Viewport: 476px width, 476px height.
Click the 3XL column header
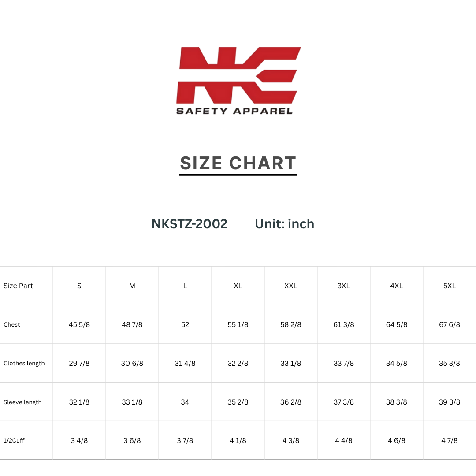point(344,286)
